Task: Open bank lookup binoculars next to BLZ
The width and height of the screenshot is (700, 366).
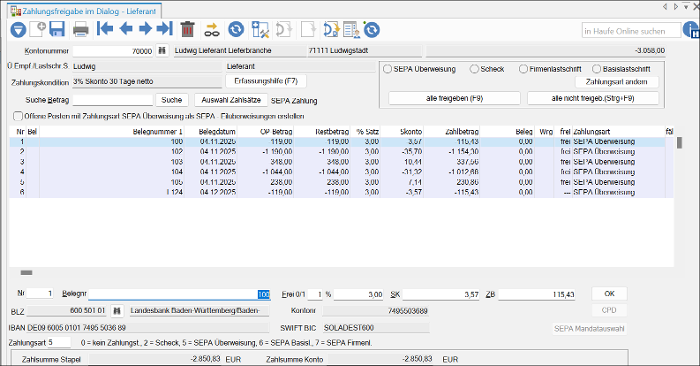Action: point(117,310)
